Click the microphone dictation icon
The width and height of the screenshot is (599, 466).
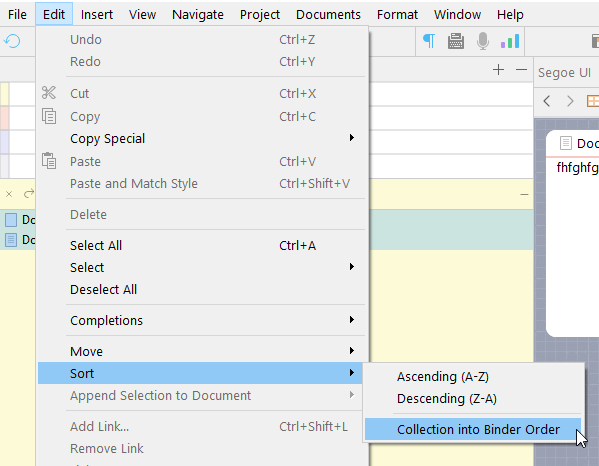tap(483, 41)
